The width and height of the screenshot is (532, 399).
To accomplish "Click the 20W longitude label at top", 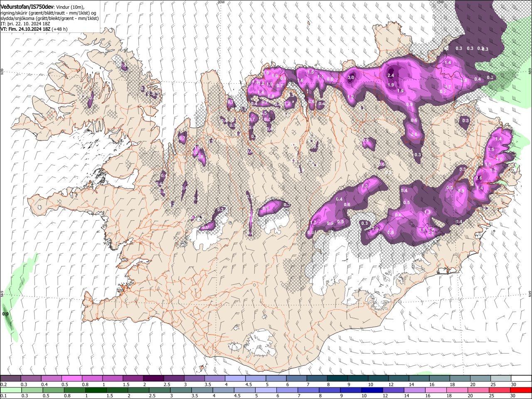I will pyautogui.click(x=221, y=2).
